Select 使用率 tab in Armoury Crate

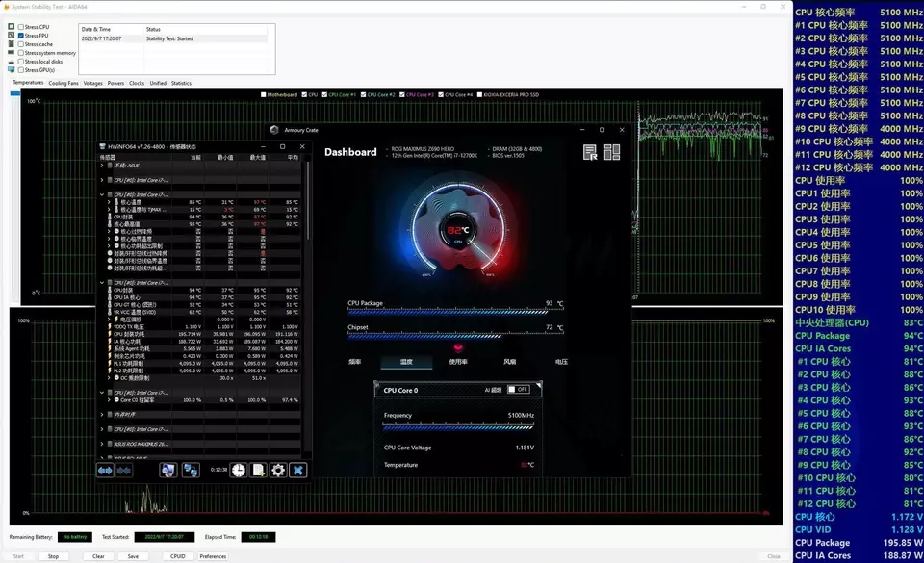click(x=458, y=362)
